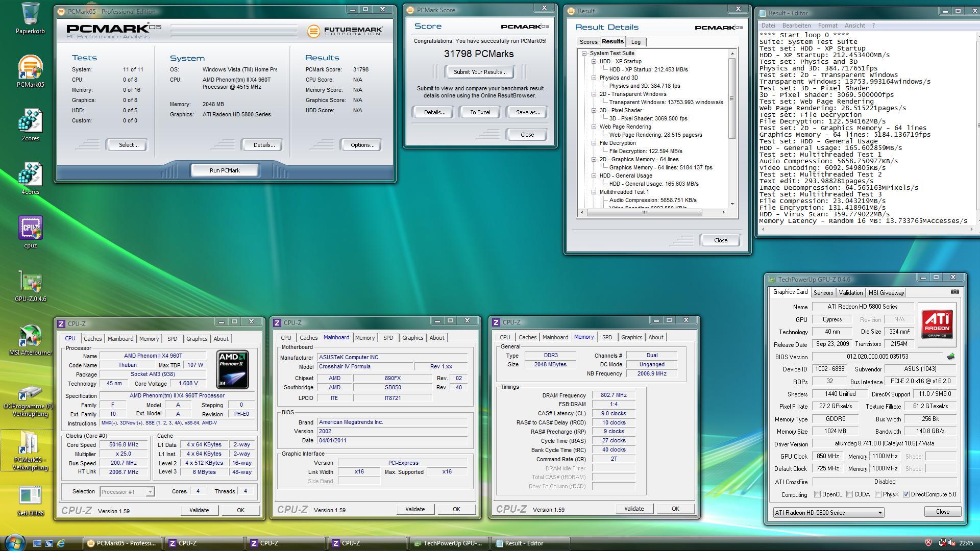Click the muted volume tray icon
Viewport: 980px width, 551px height.
951,543
